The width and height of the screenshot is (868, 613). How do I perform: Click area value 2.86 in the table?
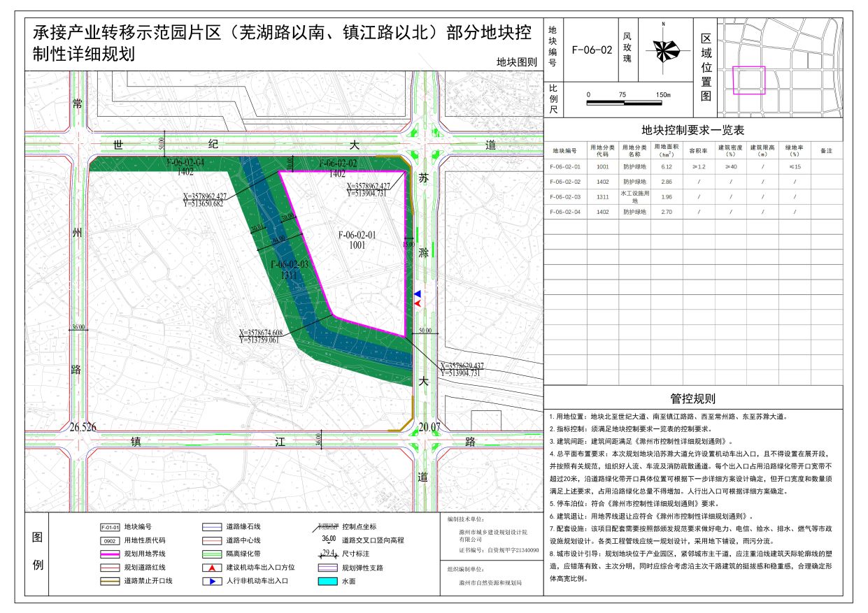tap(667, 181)
